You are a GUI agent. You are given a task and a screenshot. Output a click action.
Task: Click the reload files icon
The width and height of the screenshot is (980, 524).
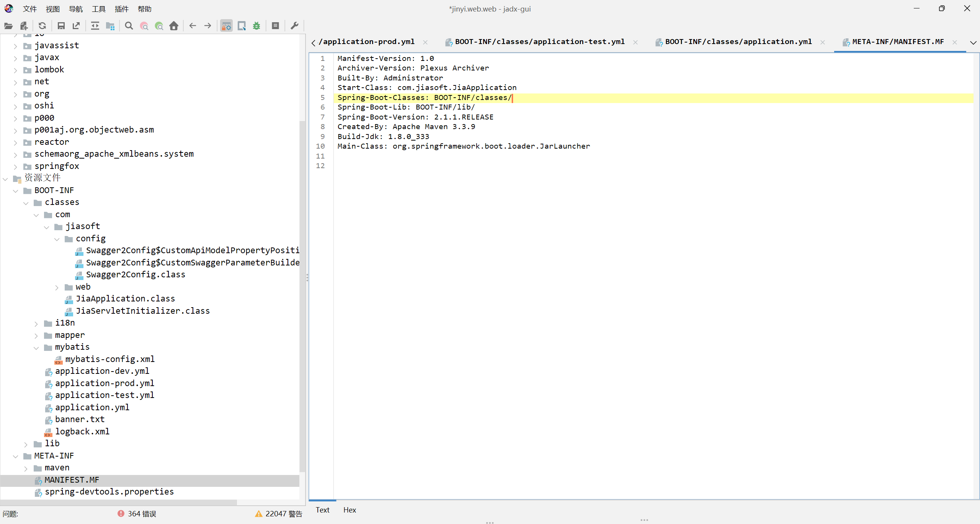click(42, 26)
